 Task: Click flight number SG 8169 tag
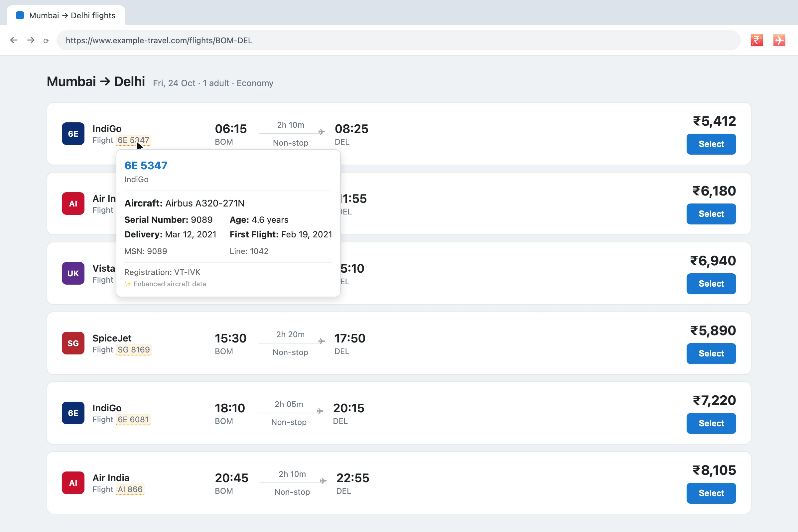click(134, 350)
